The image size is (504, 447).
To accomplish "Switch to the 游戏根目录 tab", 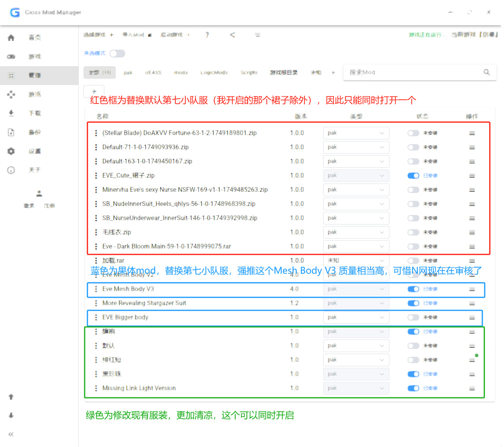I will point(283,72).
